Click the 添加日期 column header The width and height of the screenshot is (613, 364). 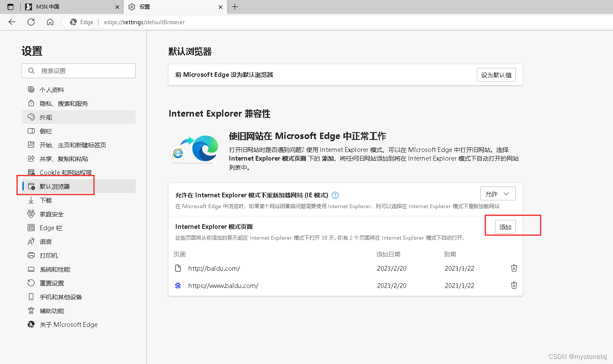click(388, 254)
